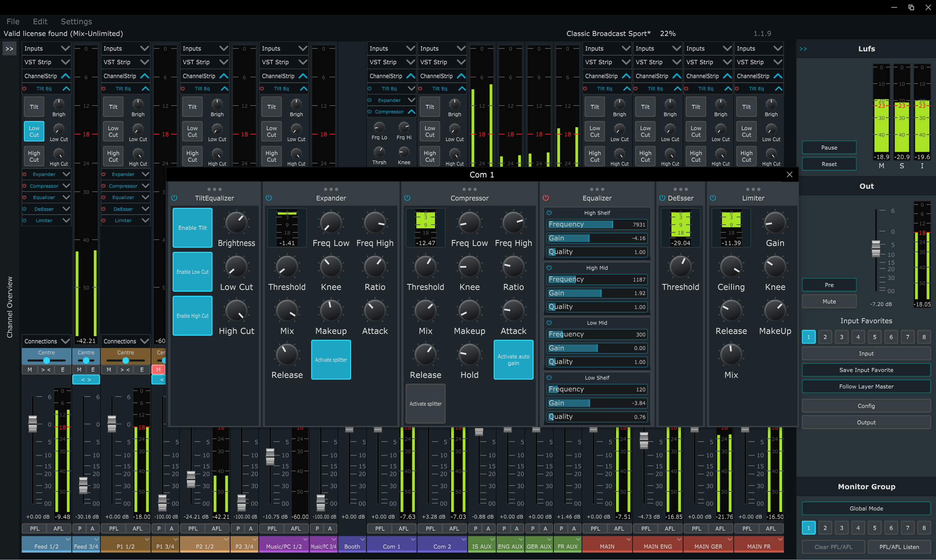Expand Channel Overview with the >> arrows

click(9, 49)
